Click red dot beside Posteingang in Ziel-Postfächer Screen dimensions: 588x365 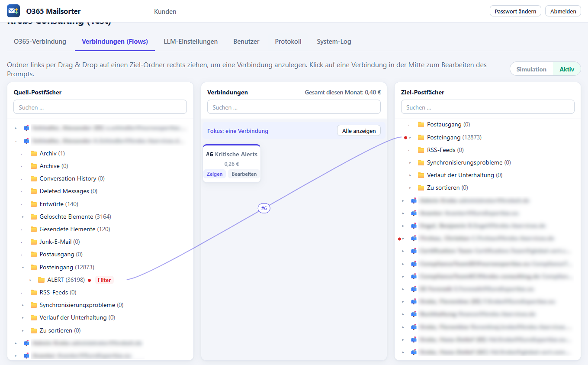click(405, 138)
